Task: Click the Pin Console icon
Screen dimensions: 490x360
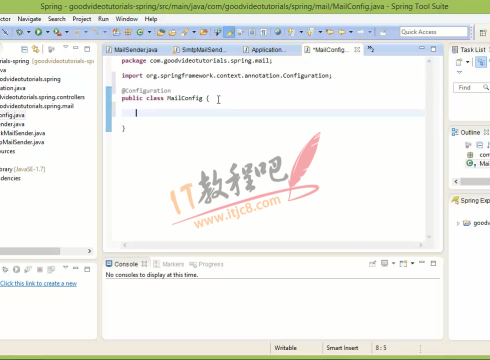Action: point(372,264)
